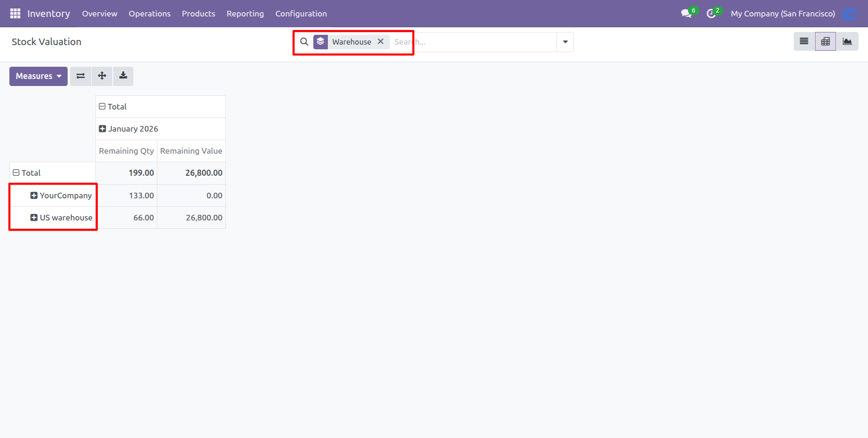Open the search options dropdown toggle
This screenshot has height=438, width=868.
(x=565, y=42)
